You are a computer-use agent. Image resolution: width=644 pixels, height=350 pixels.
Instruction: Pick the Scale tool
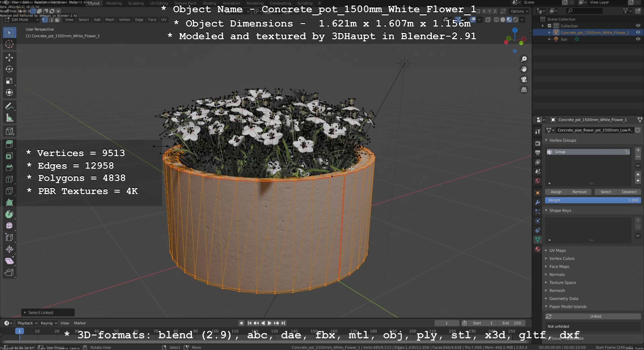[x=10, y=81]
